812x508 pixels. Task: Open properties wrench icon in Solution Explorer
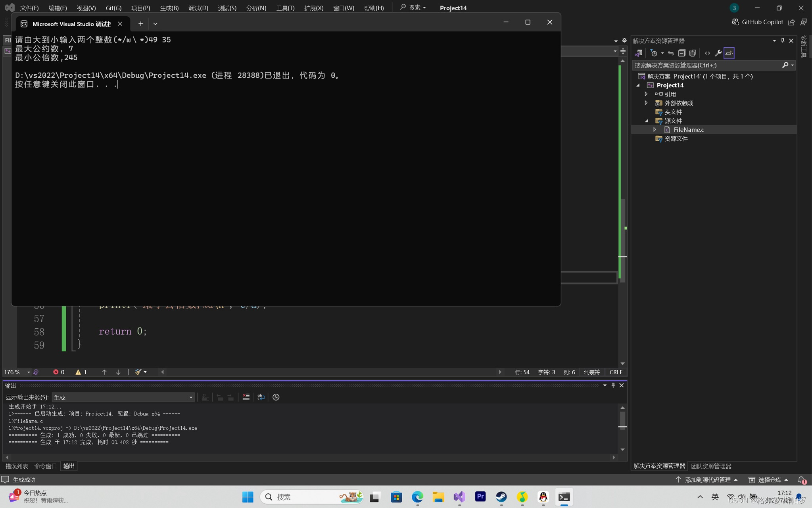718,53
